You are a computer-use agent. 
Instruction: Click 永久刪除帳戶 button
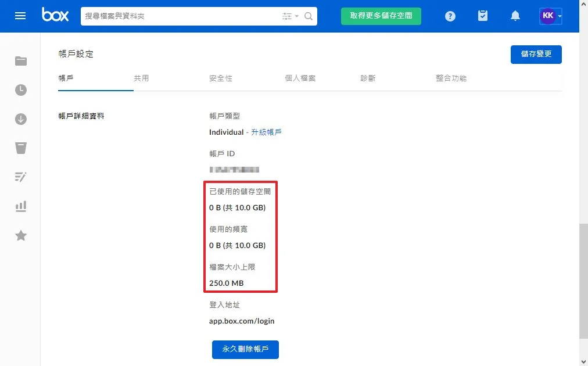coord(245,350)
